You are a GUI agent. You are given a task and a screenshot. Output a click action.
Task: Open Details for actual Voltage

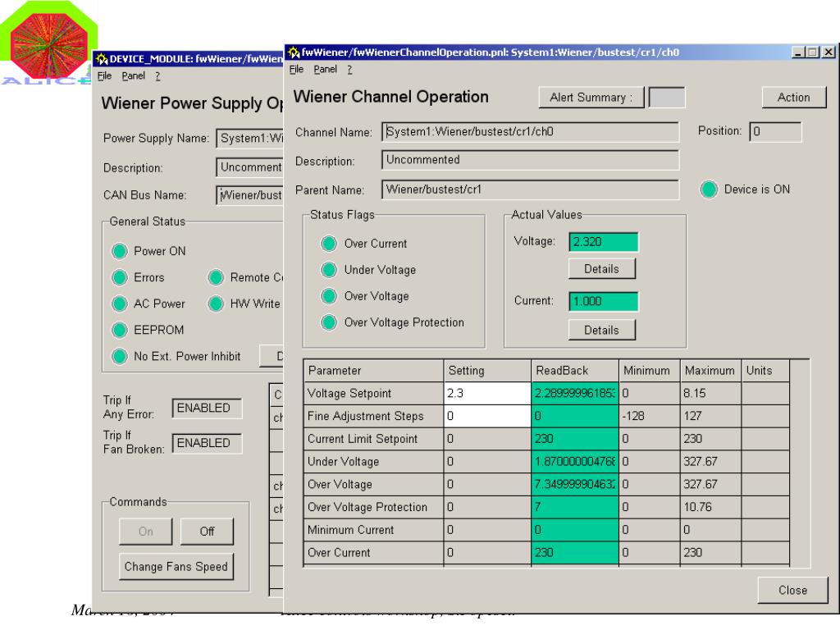pos(601,269)
